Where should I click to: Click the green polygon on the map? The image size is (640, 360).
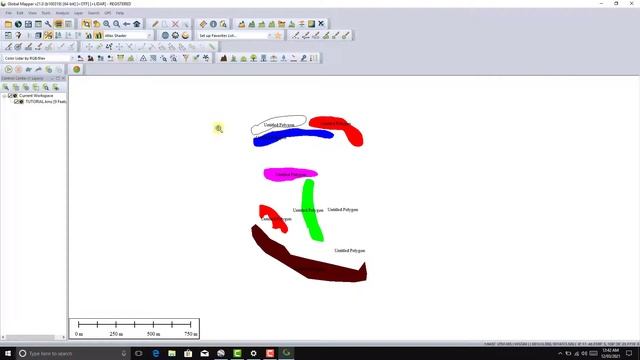click(x=312, y=210)
